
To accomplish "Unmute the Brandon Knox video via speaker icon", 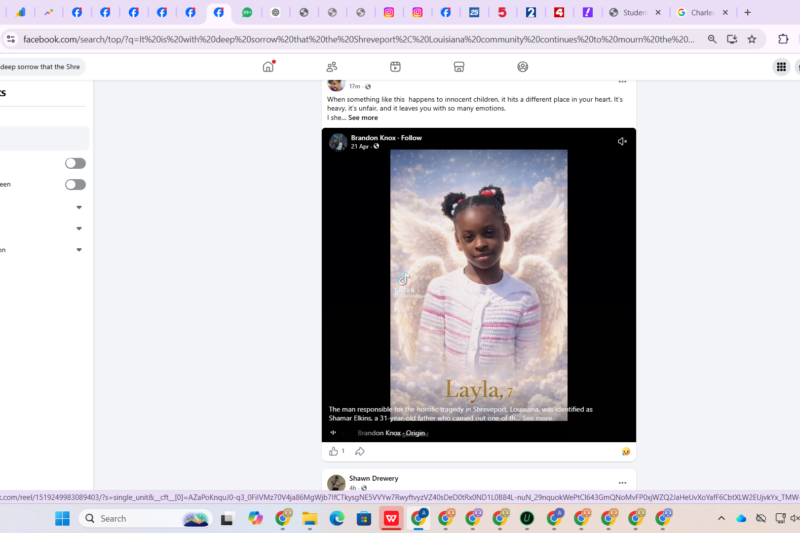I will coord(622,141).
